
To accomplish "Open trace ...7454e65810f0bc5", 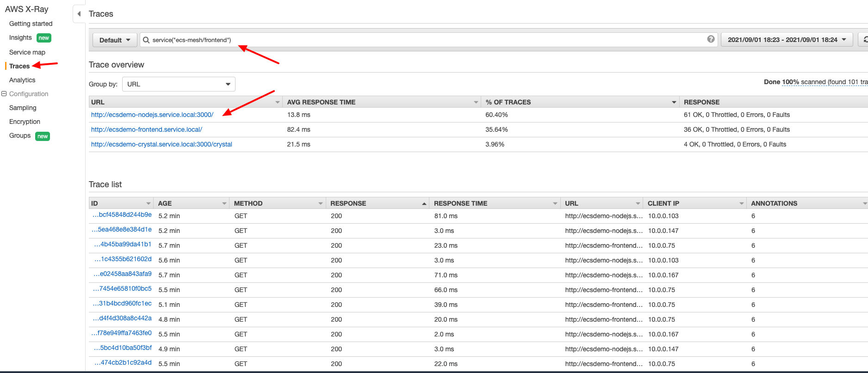I will click(122, 288).
